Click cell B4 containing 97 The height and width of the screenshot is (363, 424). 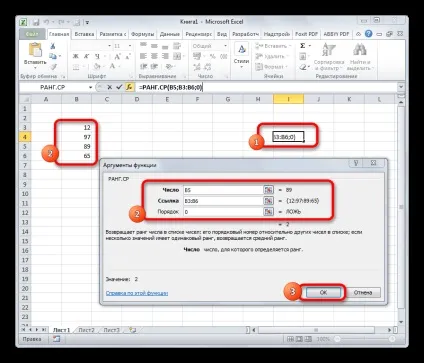click(x=76, y=137)
